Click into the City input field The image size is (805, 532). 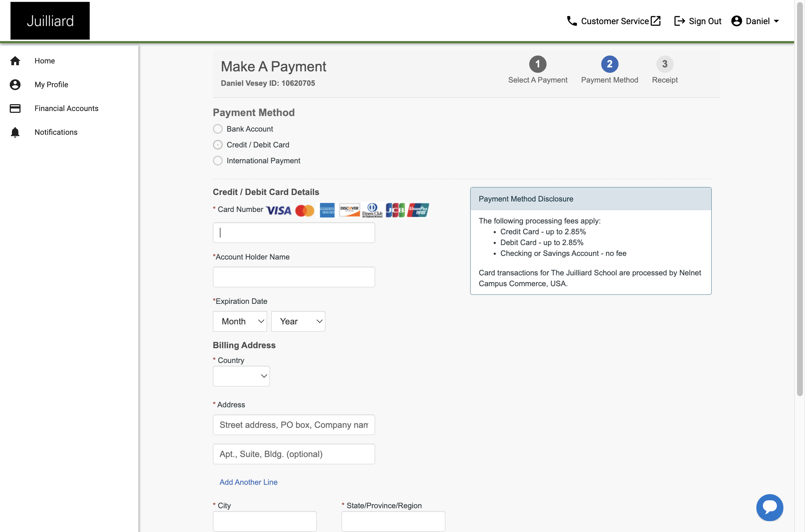265,521
